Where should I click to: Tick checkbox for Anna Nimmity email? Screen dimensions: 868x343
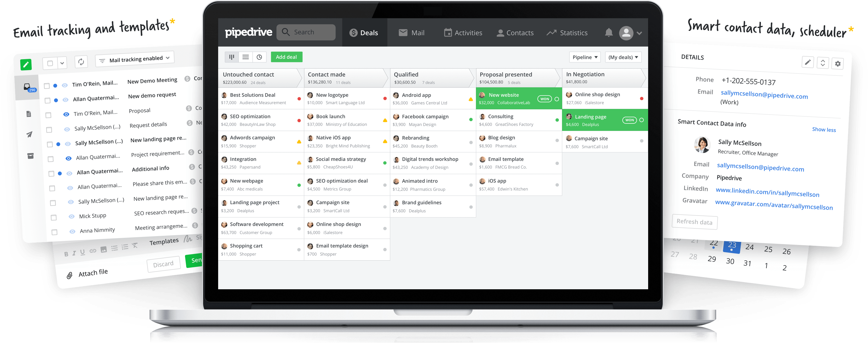pos(54,232)
